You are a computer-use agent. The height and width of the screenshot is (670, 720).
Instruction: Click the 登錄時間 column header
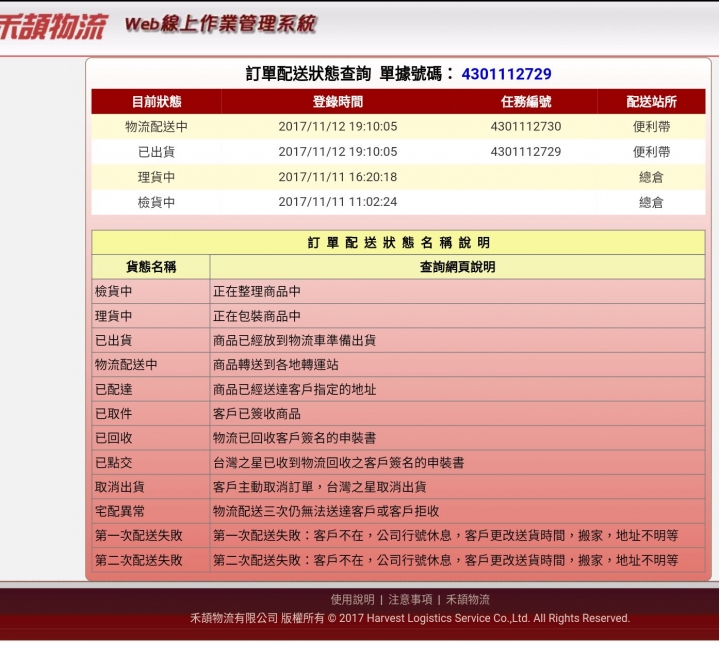(x=338, y=101)
